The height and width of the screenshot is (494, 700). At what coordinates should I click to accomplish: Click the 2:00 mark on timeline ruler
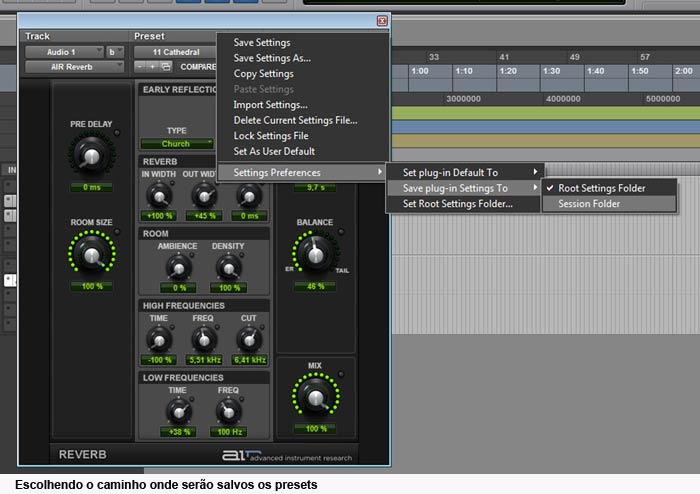pyautogui.click(x=683, y=71)
